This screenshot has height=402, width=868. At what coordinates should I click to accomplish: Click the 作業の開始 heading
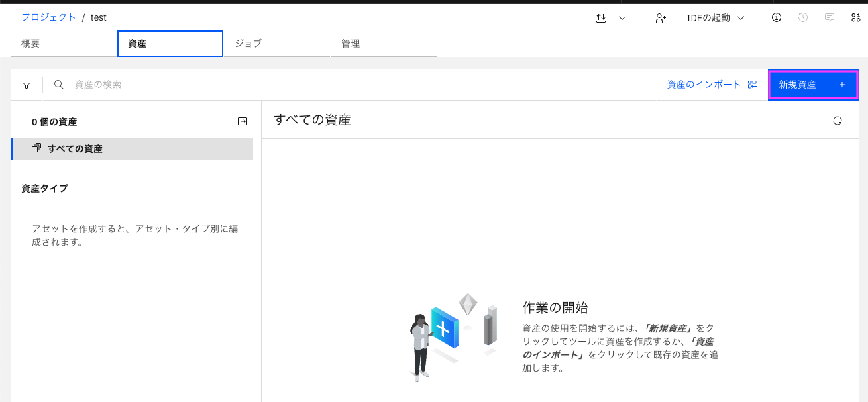click(x=555, y=308)
